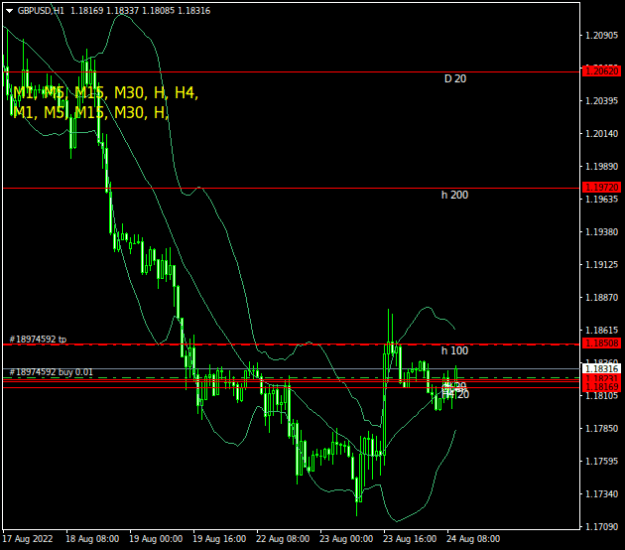The width and height of the screenshot is (625, 550).
Task: Click the red 1.20620 price tag
Action: coord(601,71)
